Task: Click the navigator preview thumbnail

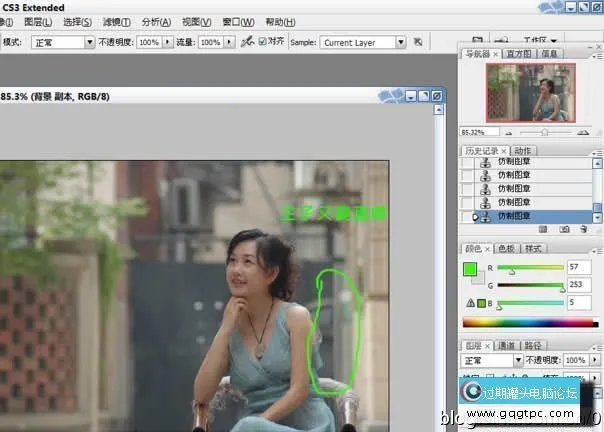Action: [x=531, y=93]
